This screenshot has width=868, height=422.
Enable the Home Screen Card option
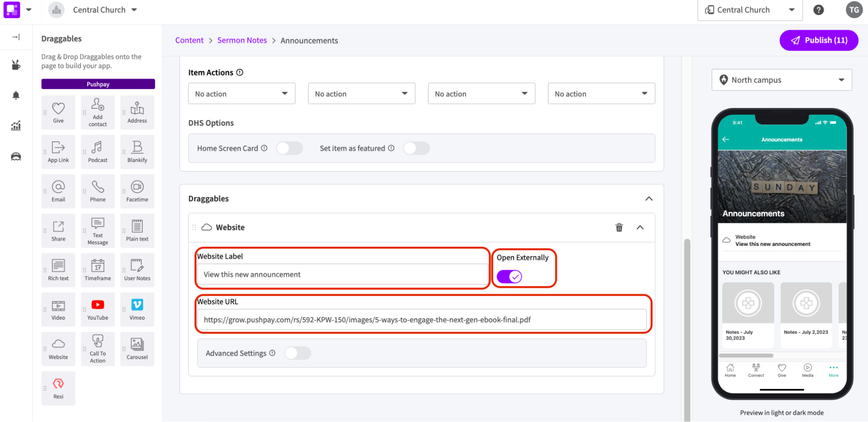pos(290,148)
